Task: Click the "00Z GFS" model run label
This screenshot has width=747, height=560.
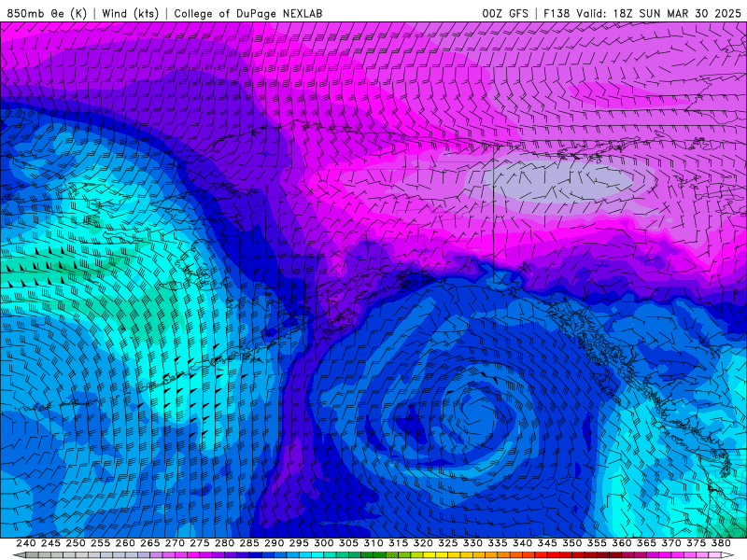Action: pos(505,13)
